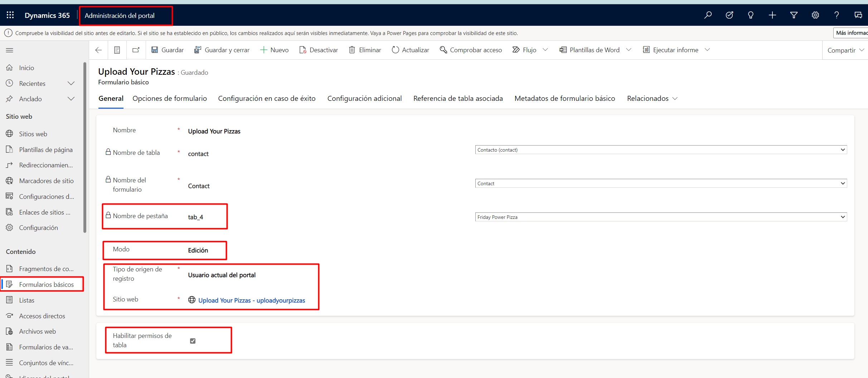The height and width of the screenshot is (378, 868).
Task: Open the assistant lightbulb icon
Action: [751, 15]
